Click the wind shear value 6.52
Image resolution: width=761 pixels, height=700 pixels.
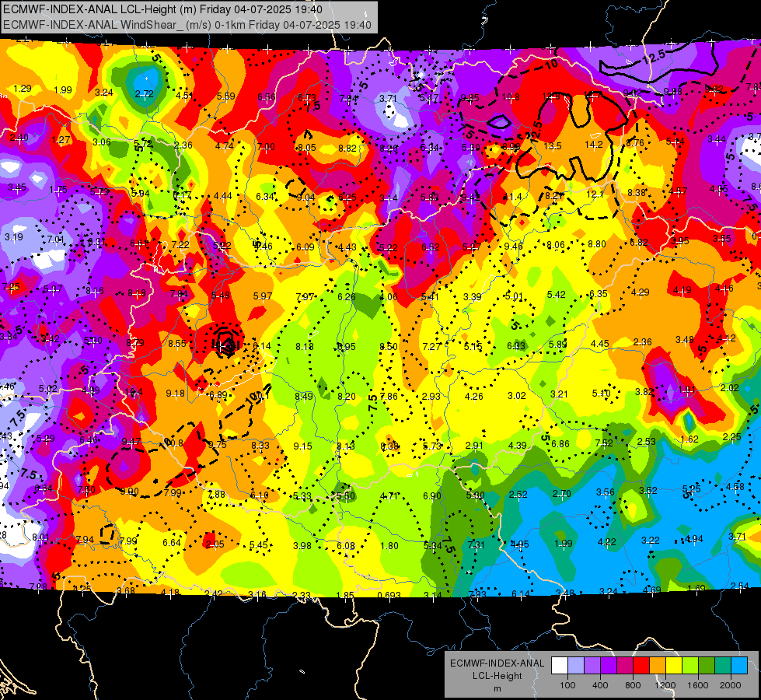tap(430, 247)
